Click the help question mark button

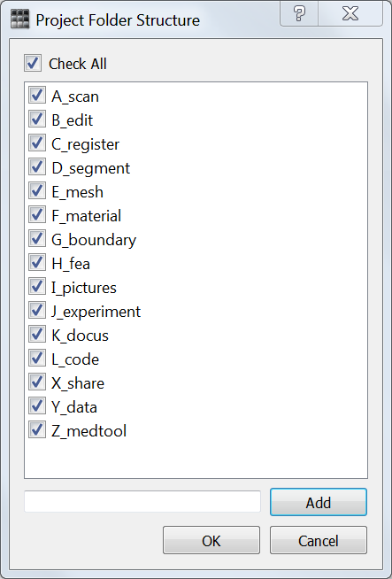click(299, 13)
